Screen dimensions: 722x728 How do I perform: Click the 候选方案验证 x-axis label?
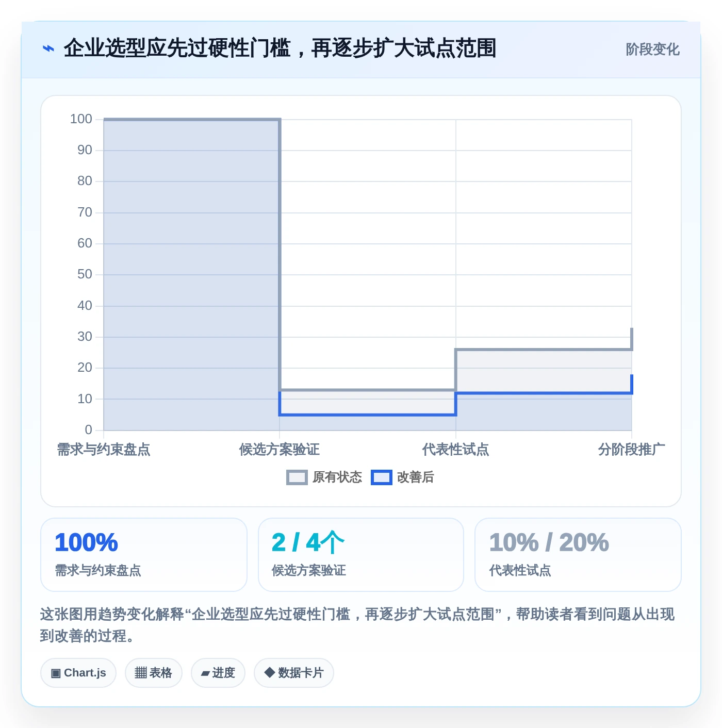[280, 450]
